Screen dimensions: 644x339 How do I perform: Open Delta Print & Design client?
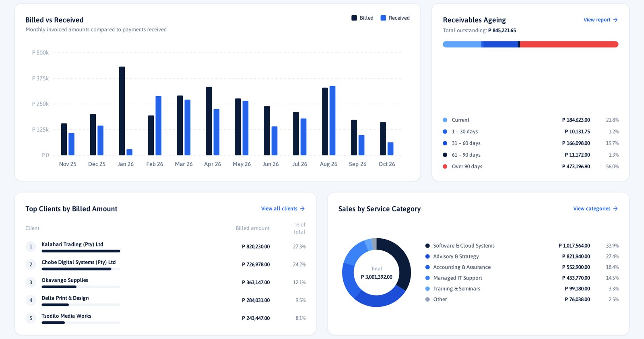(x=65, y=298)
